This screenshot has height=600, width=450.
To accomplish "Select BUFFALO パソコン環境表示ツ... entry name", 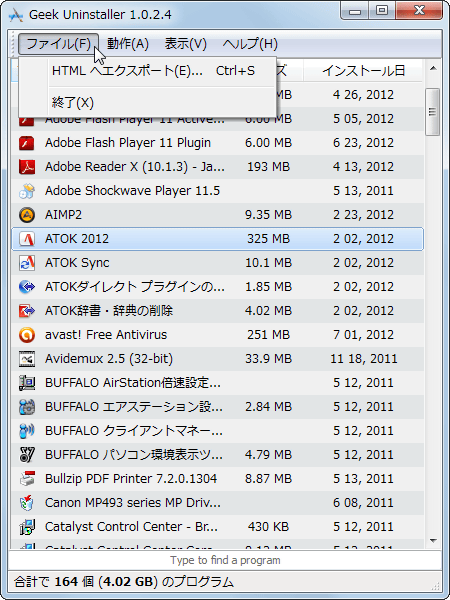I will (x=134, y=455).
